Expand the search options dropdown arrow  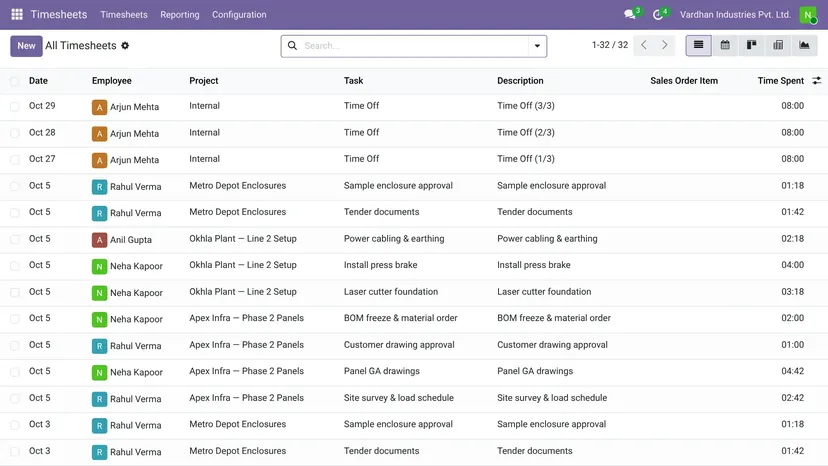[537, 46]
